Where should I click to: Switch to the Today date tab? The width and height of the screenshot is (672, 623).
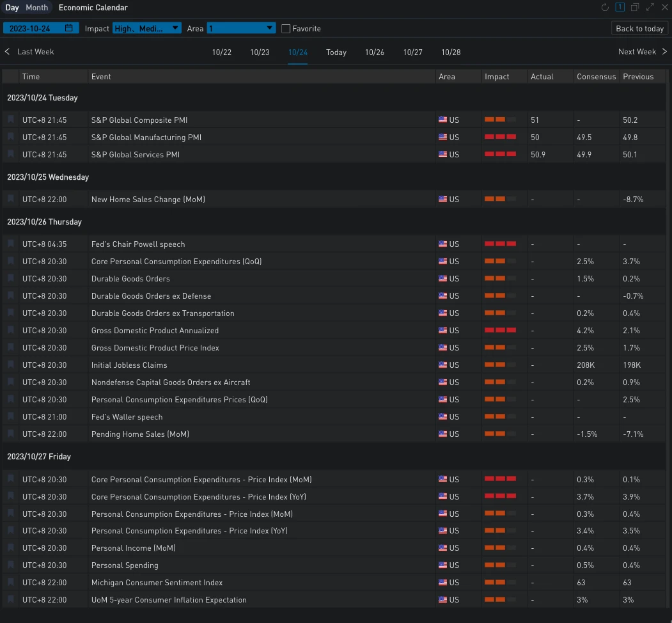(336, 52)
